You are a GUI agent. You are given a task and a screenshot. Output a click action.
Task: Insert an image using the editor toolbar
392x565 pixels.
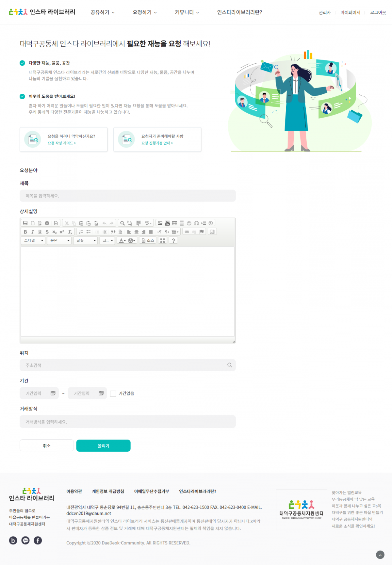160,223
